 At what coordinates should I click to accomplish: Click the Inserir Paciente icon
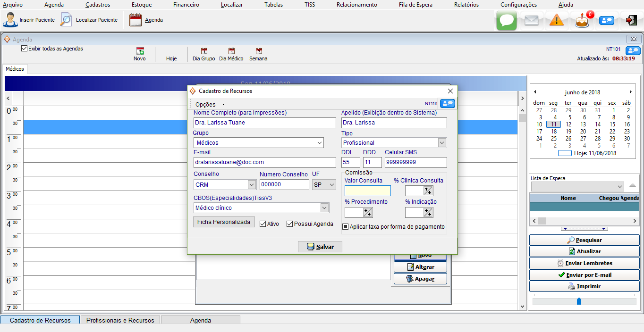pyautogui.click(x=10, y=20)
